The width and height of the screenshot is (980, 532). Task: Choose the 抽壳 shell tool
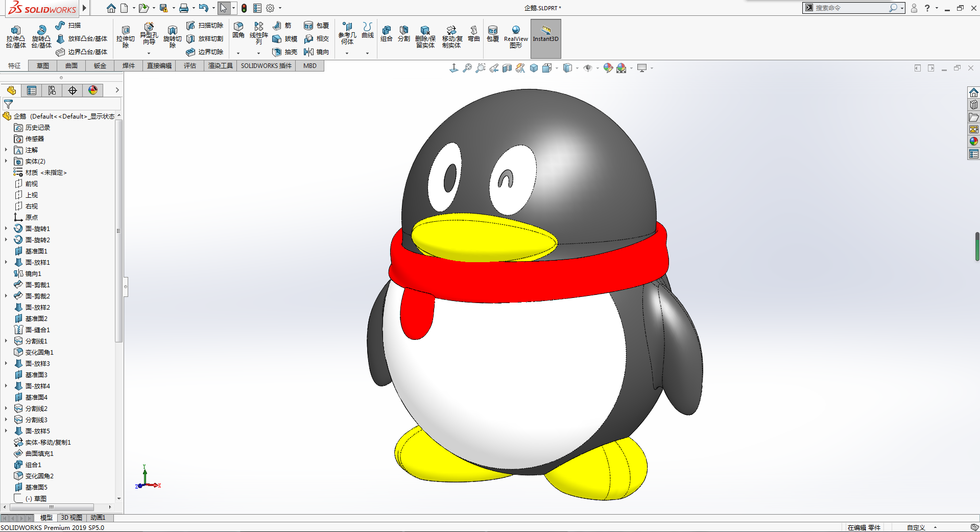pyautogui.click(x=285, y=52)
